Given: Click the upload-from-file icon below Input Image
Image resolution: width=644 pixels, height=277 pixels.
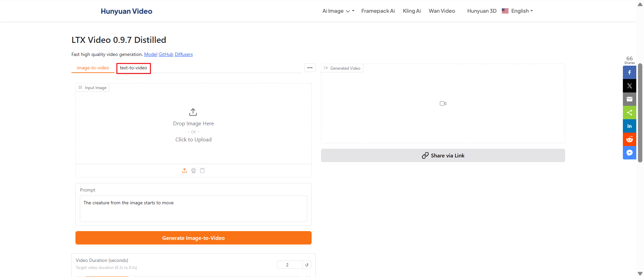Looking at the screenshot, I should pos(184,170).
